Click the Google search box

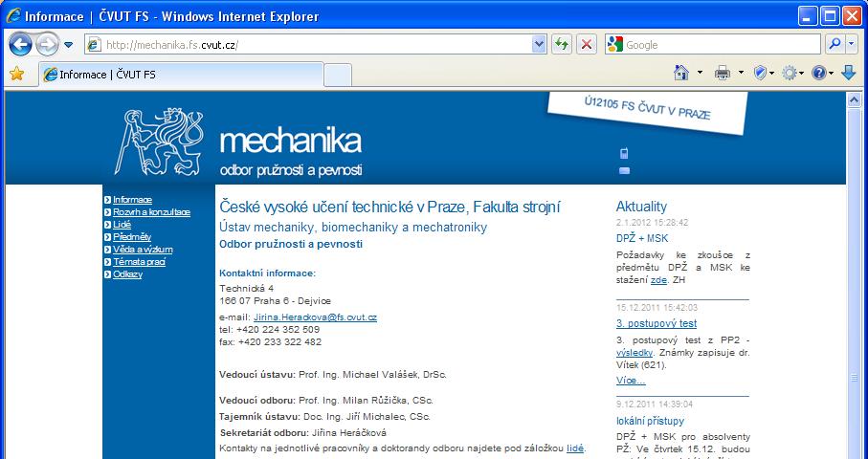click(713, 45)
